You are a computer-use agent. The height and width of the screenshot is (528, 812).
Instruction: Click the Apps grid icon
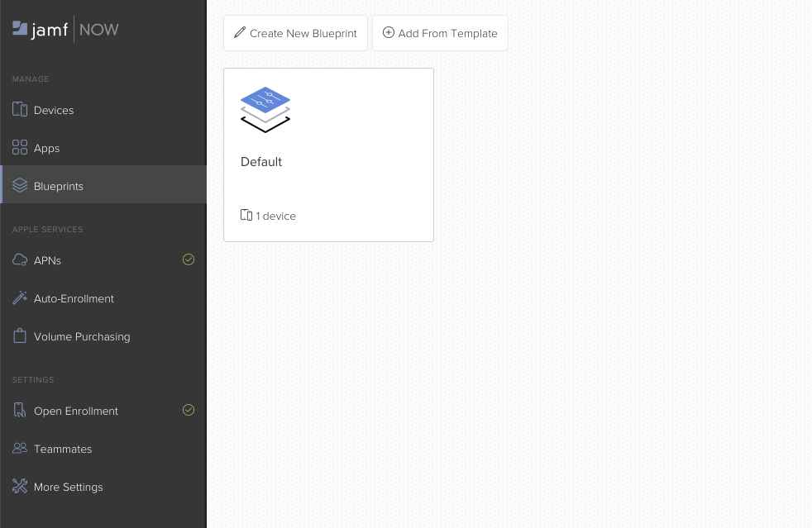coord(20,148)
